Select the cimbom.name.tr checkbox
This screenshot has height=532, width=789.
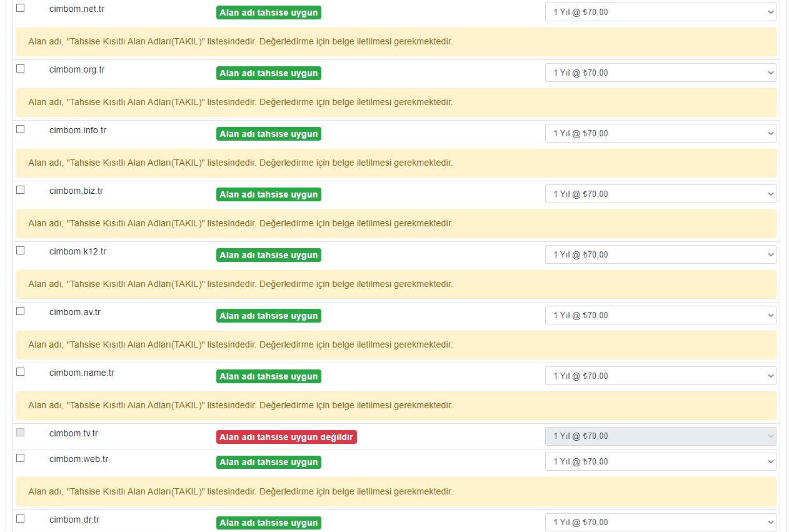20,372
